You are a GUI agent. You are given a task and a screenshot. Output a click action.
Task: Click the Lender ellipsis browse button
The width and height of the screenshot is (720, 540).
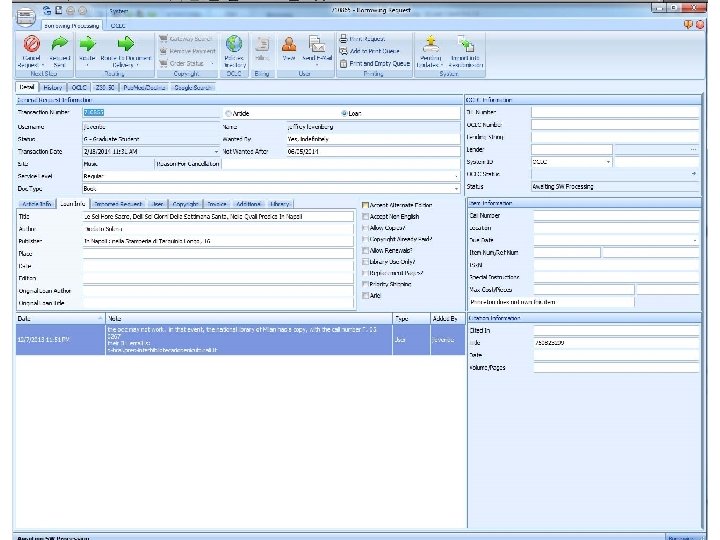pos(693,149)
